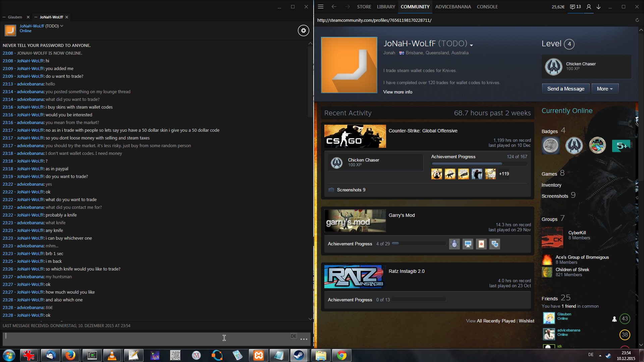The width and height of the screenshot is (644, 362).
Task: Switch to the Glauben chat tab
Action: click(x=15, y=17)
